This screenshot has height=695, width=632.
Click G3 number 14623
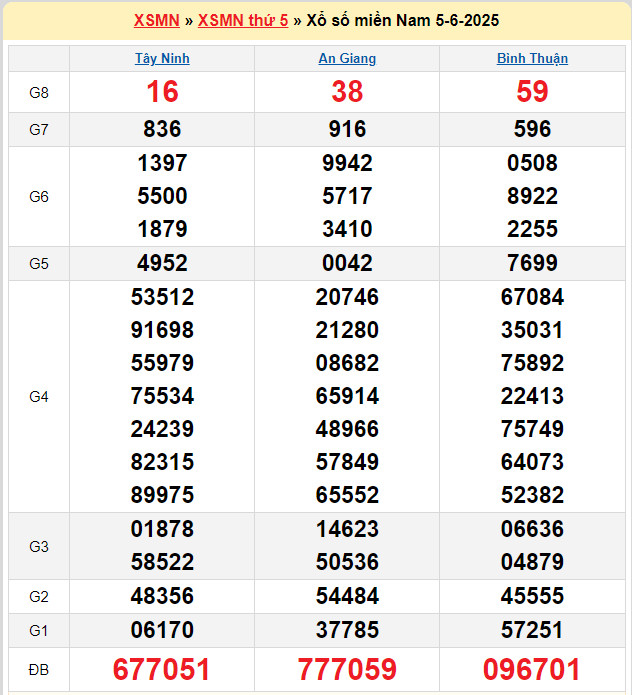[x=347, y=529]
